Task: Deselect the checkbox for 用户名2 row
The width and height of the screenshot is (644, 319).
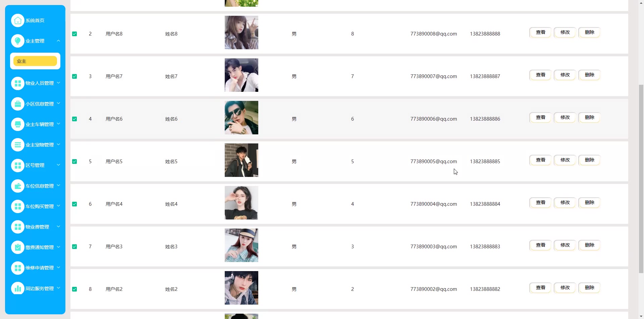Action: tap(74, 289)
